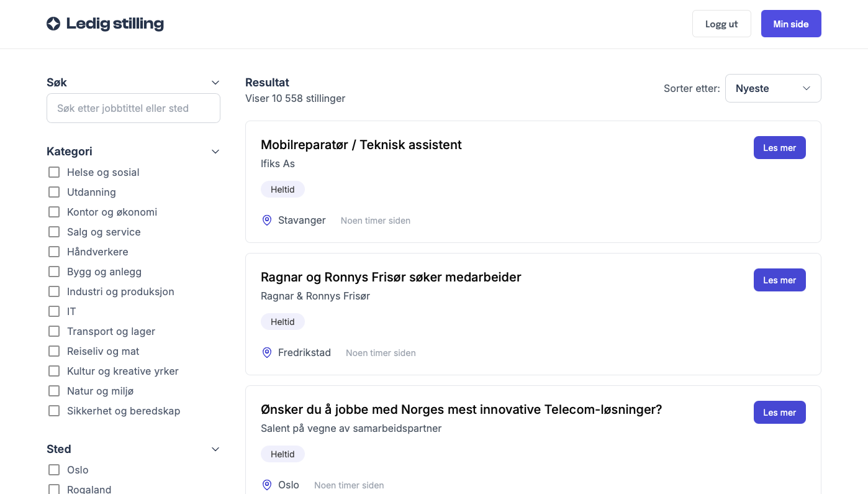Image resolution: width=868 pixels, height=494 pixels.
Task: Collapse the Søk section chevron
Action: click(x=215, y=83)
